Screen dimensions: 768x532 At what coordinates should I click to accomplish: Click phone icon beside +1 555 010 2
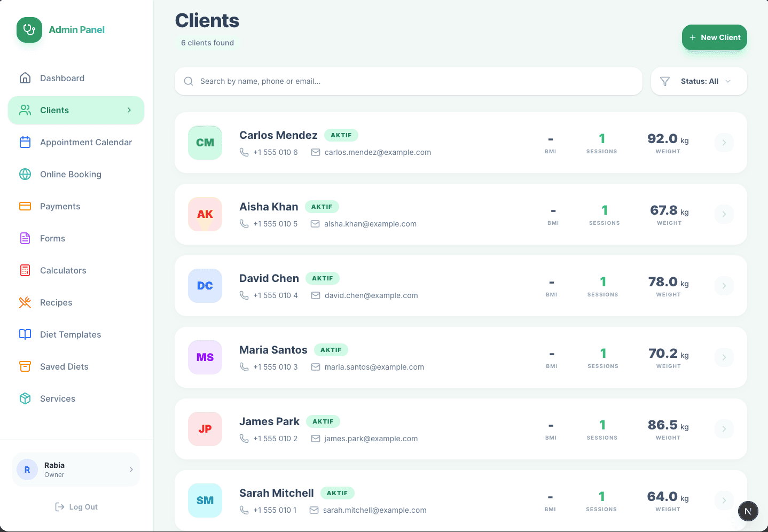click(x=244, y=439)
